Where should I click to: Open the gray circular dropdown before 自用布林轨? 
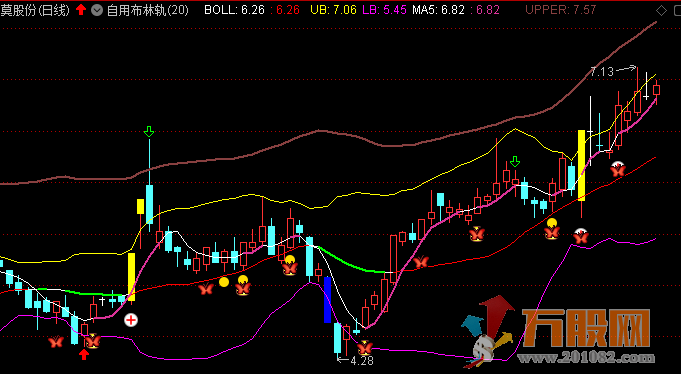[x=97, y=10]
